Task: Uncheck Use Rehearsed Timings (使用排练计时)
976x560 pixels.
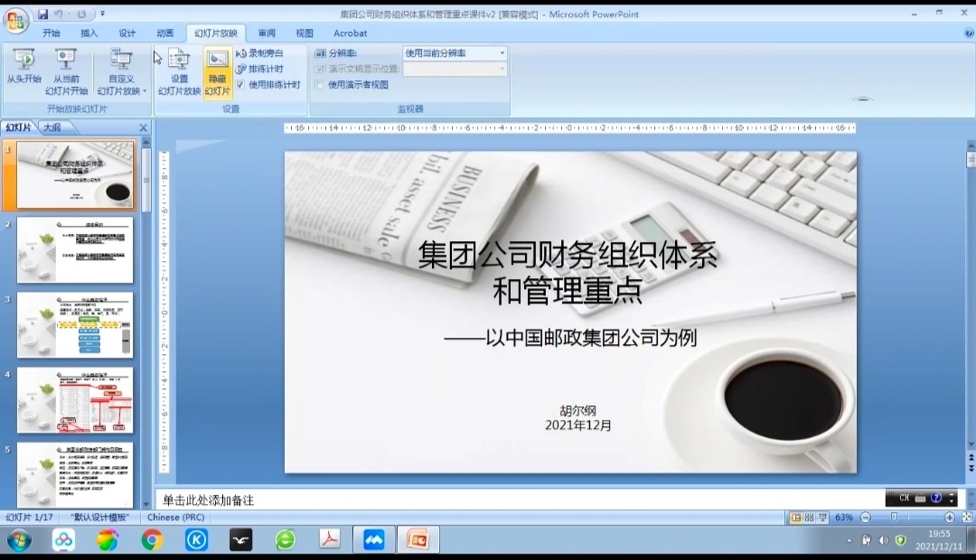Action: (x=240, y=85)
